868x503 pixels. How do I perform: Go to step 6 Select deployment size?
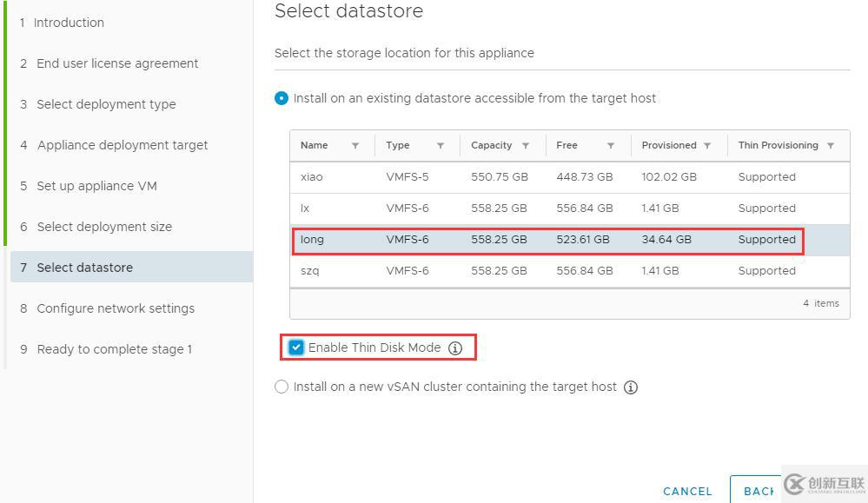click(x=96, y=227)
